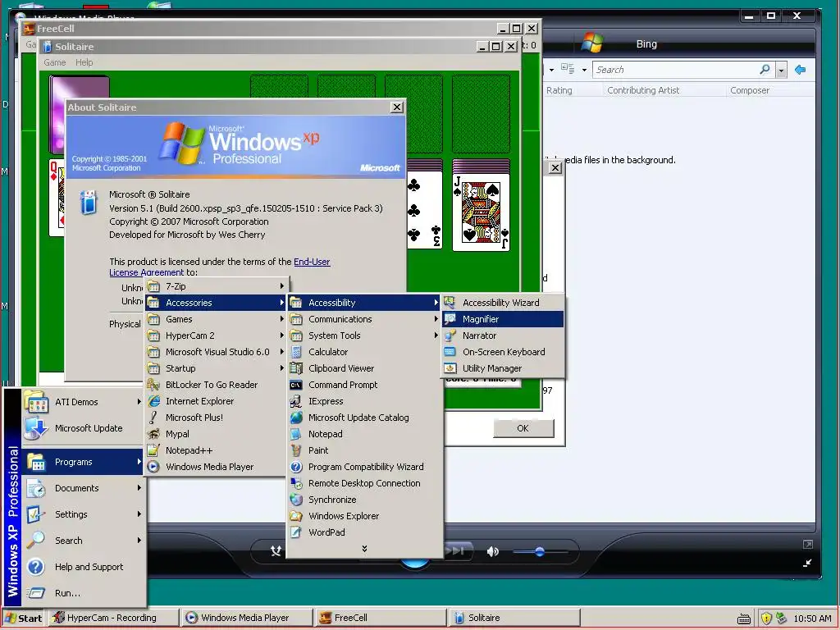
Task: Open the Search submenu in Start menu
Action: [83, 541]
